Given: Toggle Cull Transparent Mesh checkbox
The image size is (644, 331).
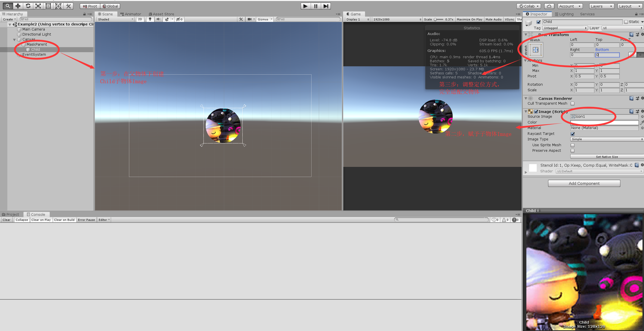Looking at the screenshot, I should (x=573, y=104).
